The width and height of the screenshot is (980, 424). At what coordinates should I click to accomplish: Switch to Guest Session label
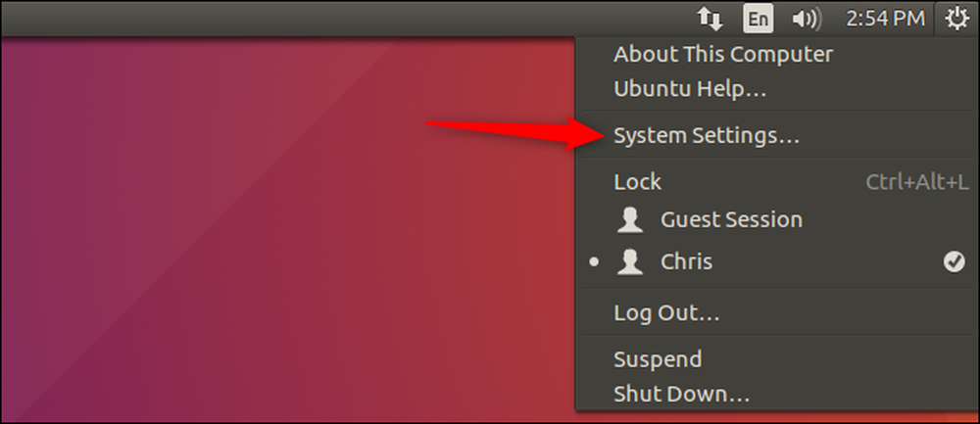[731, 219]
